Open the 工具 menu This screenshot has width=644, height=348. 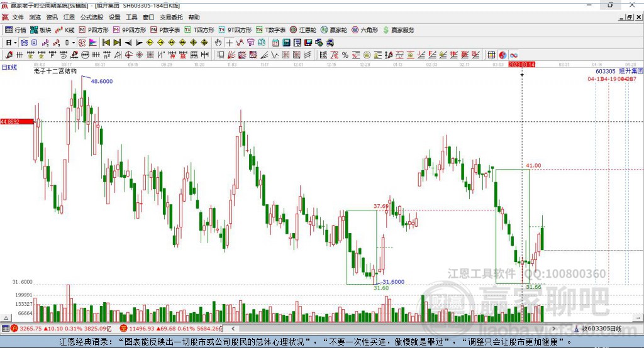pos(131,17)
